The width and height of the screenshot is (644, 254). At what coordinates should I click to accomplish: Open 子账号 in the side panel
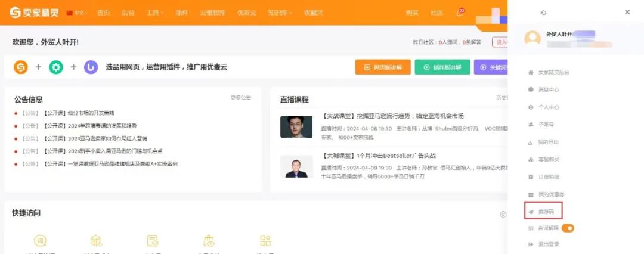click(546, 124)
